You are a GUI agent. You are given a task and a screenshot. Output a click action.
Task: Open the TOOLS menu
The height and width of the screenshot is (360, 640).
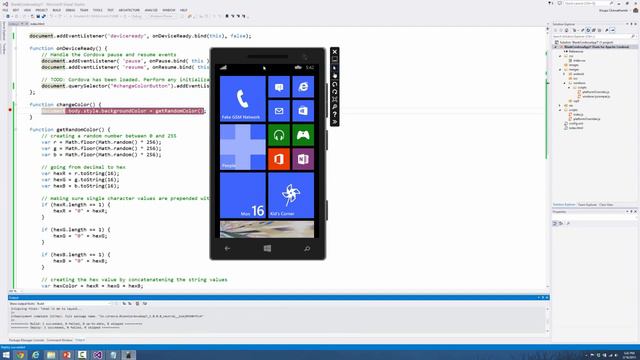coord(98,10)
